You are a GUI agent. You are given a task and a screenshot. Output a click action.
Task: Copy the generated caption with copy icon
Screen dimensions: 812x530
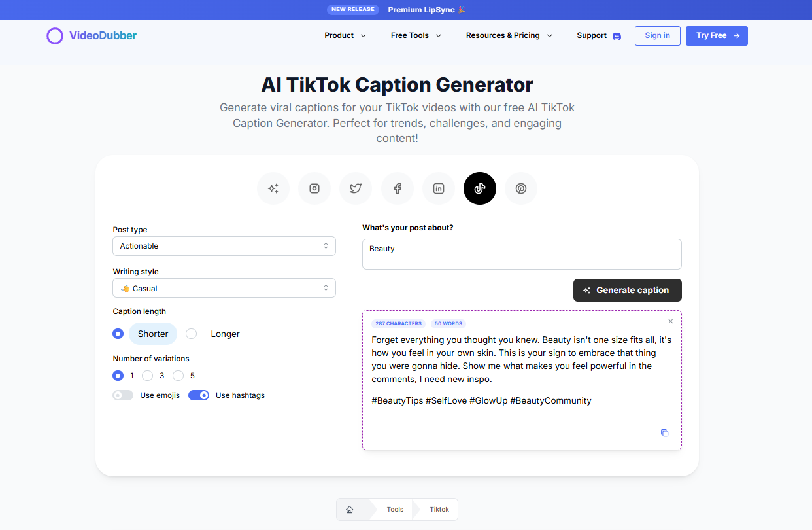[664, 433]
